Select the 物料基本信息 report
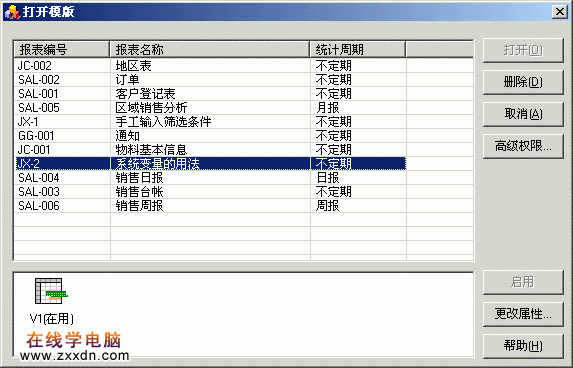Screen dimensions: 573x368 [151, 150]
